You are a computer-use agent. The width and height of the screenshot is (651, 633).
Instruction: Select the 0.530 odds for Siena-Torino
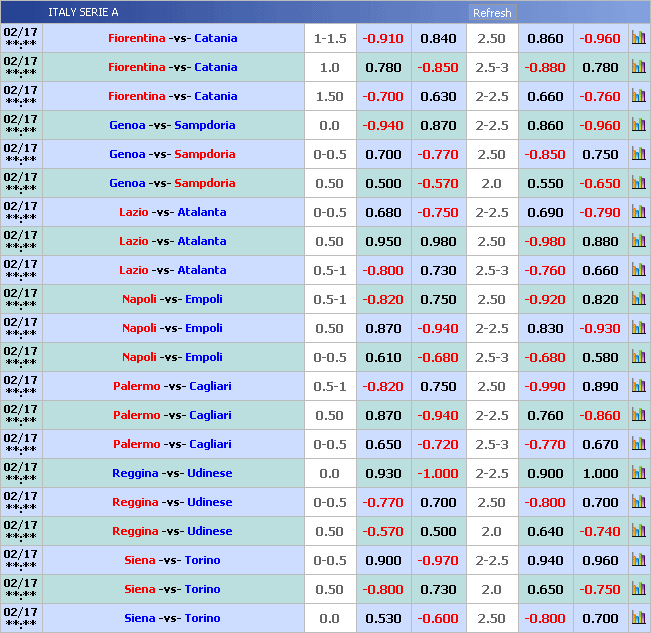[383, 619]
